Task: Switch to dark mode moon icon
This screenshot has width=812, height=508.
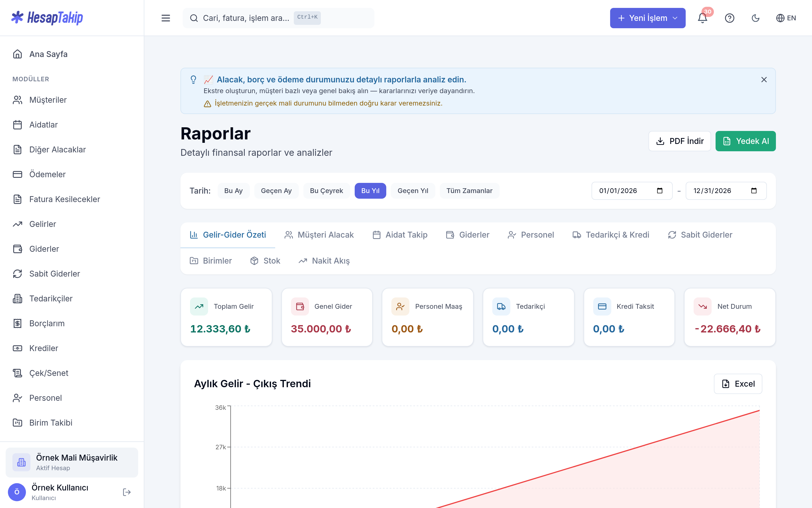Action: coord(755,18)
